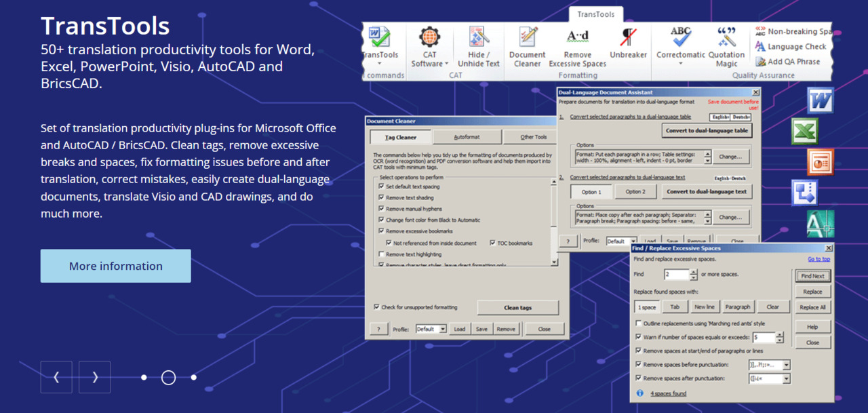Image resolution: width=868 pixels, height=413 pixels.
Task: Click Find Next in Excessive Spaces dialog
Action: pyautogui.click(x=812, y=276)
